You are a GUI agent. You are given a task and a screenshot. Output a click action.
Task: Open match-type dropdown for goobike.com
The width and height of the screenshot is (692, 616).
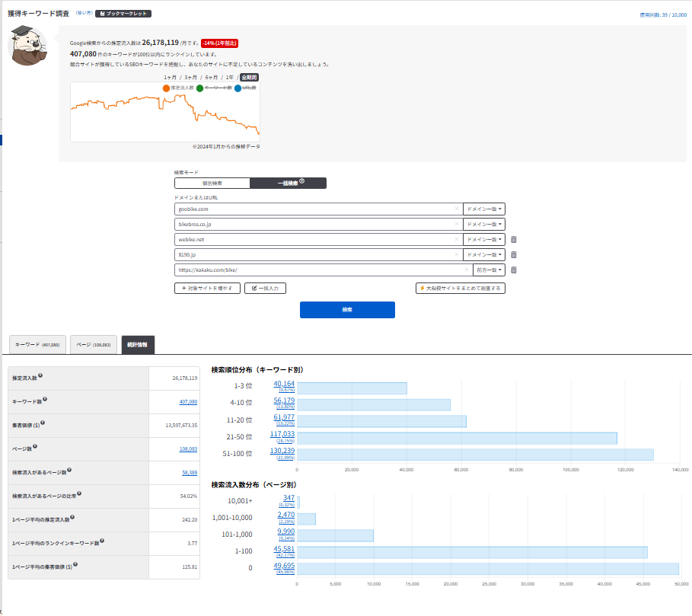tap(484, 209)
